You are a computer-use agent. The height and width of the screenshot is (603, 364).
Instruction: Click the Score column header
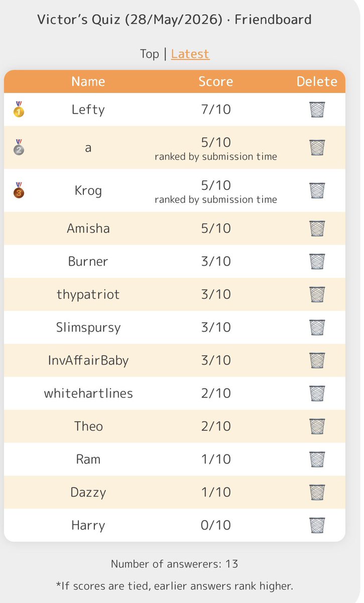pos(216,81)
